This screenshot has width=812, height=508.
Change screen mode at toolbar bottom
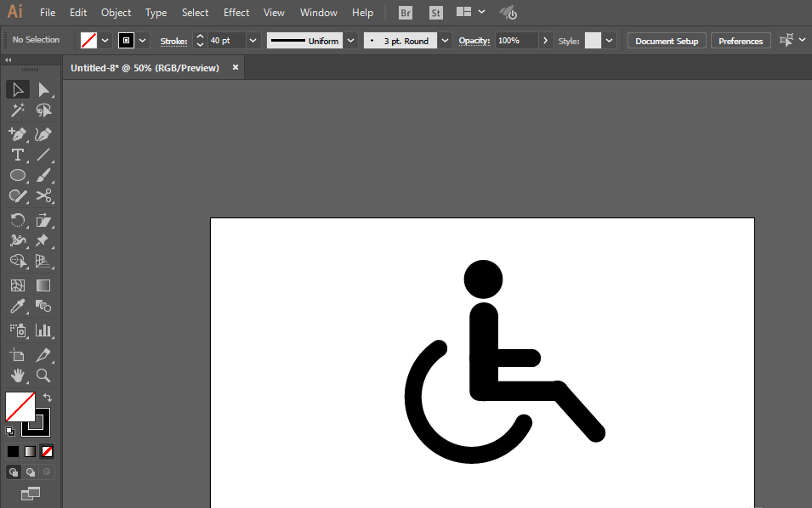(31, 494)
